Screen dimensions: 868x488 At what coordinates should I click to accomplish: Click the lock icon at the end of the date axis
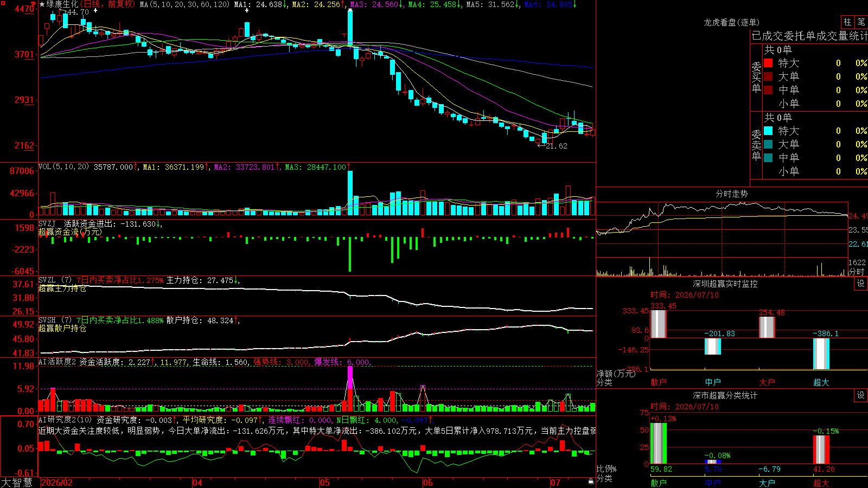[x=591, y=481]
